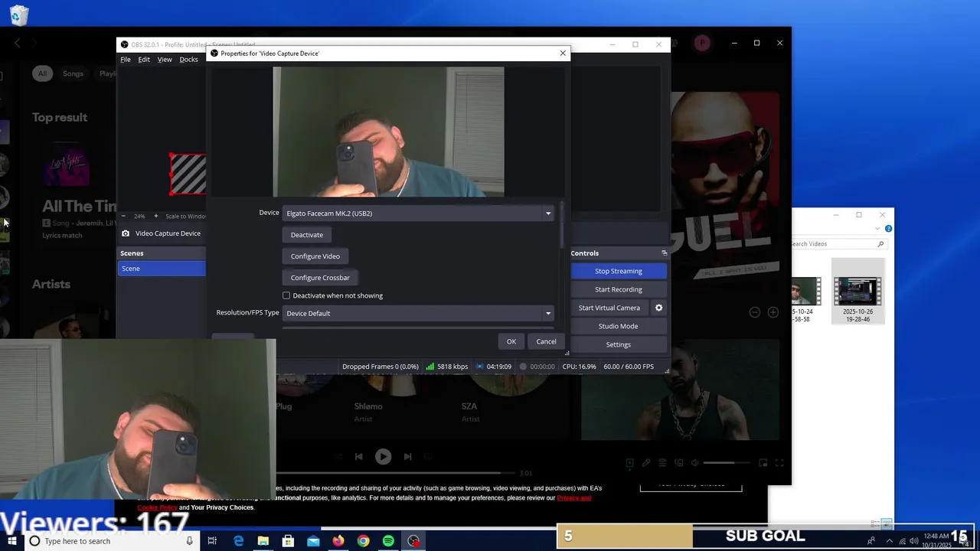Open Task View on the taskbar

(x=212, y=541)
